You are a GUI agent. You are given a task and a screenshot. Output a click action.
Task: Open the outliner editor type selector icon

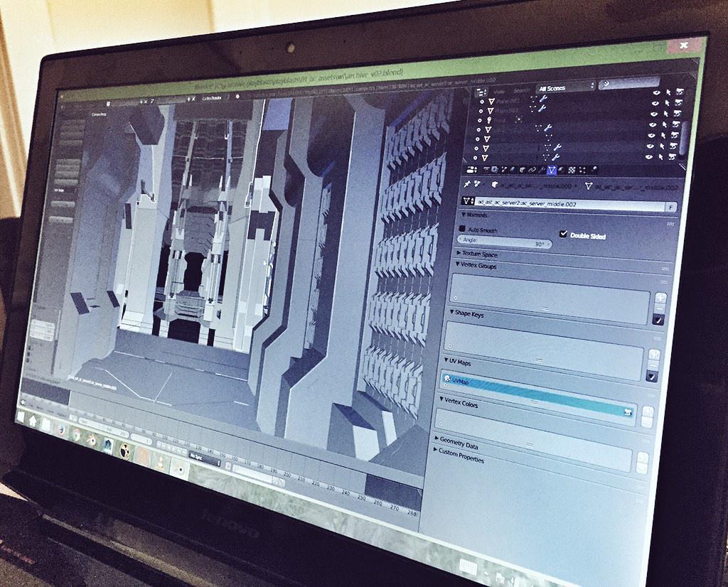coord(481,92)
